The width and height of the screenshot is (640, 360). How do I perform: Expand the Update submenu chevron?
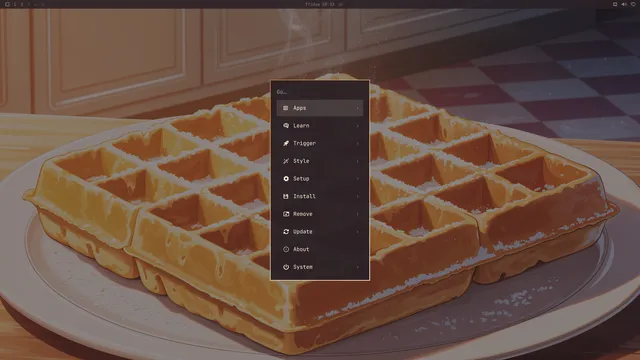(358, 232)
